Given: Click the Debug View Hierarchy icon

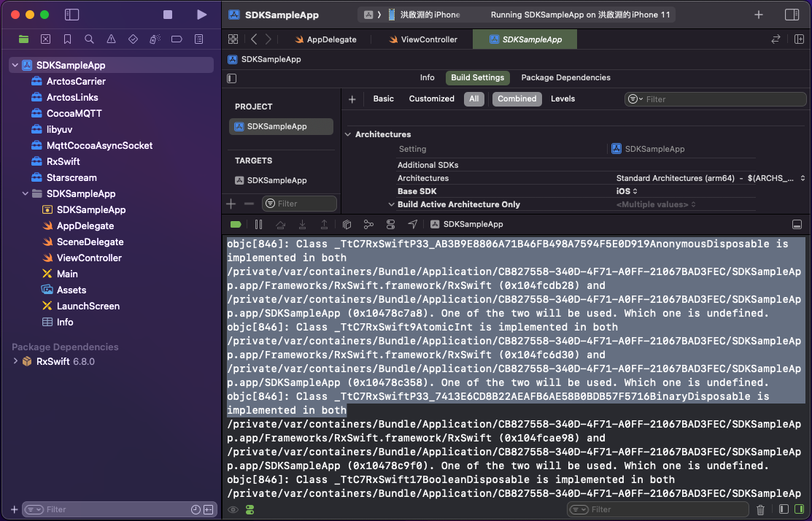Looking at the screenshot, I should coord(347,225).
